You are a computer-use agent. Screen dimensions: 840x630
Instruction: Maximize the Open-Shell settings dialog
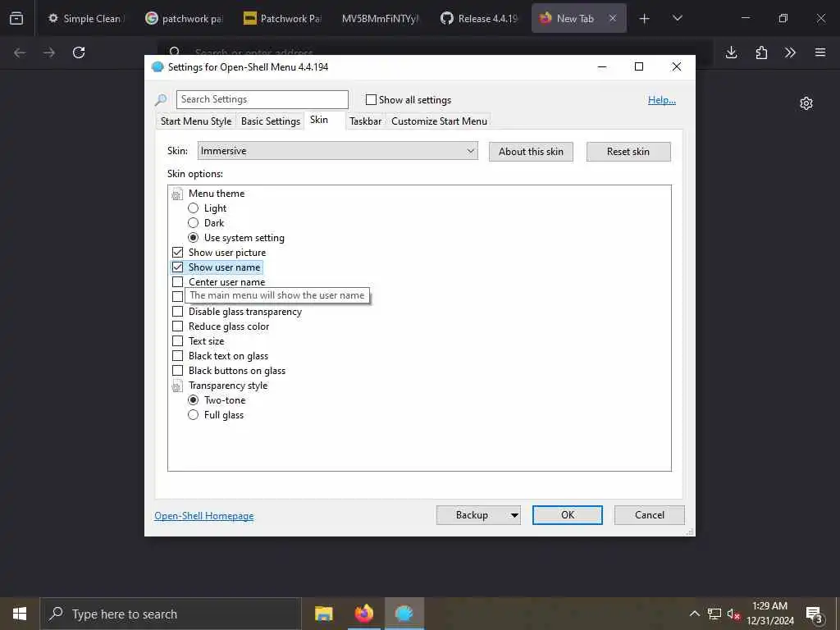638,66
